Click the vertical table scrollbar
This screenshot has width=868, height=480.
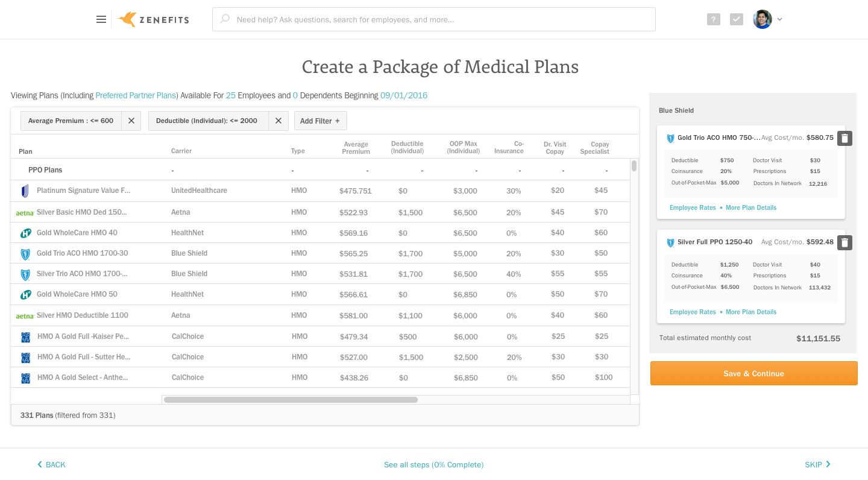(634, 166)
